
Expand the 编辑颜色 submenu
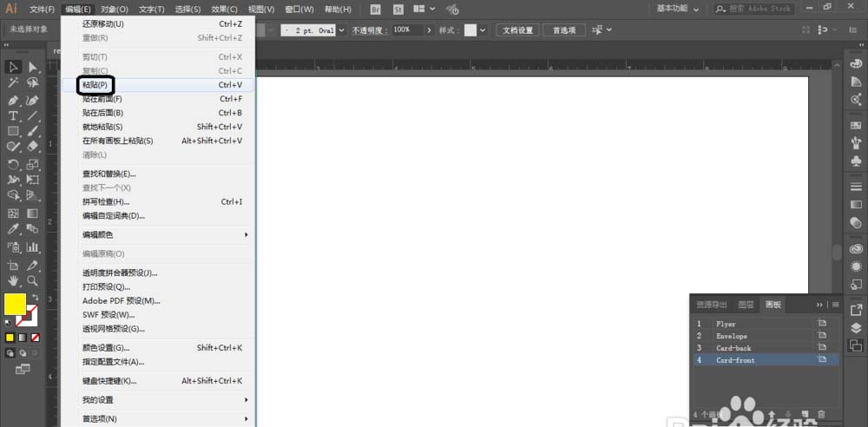pos(163,235)
